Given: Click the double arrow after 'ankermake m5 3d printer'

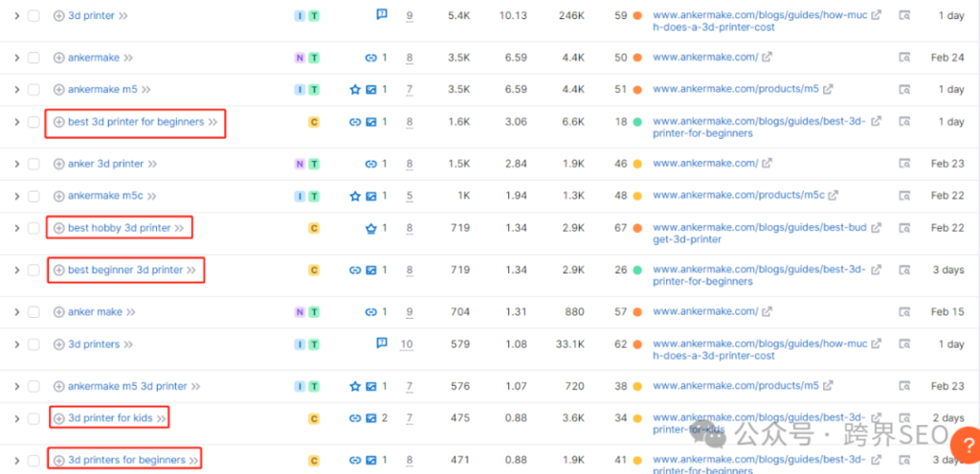Looking at the screenshot, I should (x=195, y=387).
